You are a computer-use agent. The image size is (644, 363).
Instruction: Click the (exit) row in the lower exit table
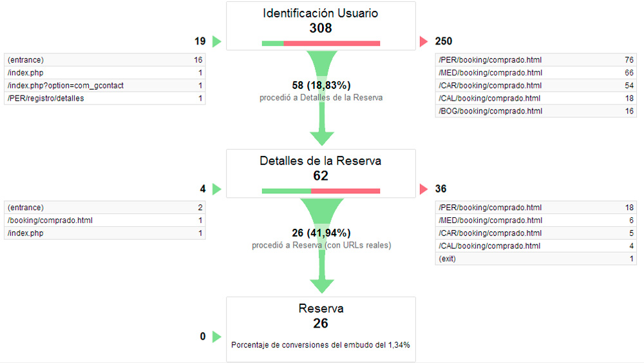point(535,259)
